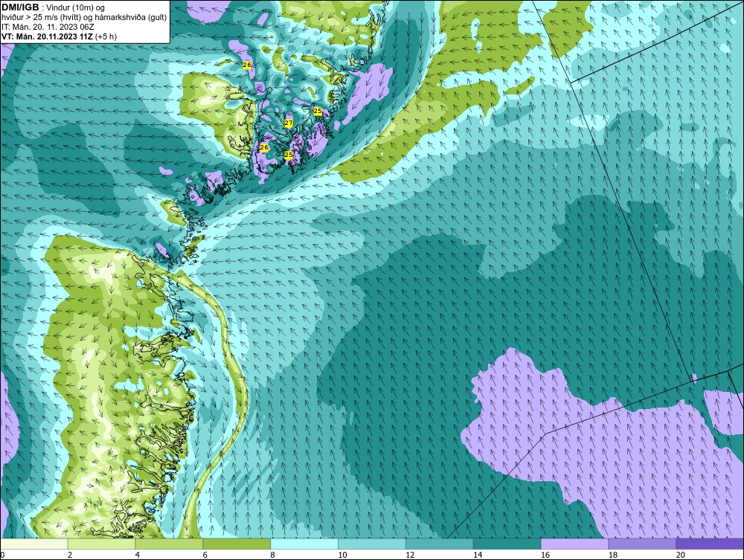This screenshot has height=560, width=744.
Task: Click the scale value 0
Action: click(x=3, y=555)
